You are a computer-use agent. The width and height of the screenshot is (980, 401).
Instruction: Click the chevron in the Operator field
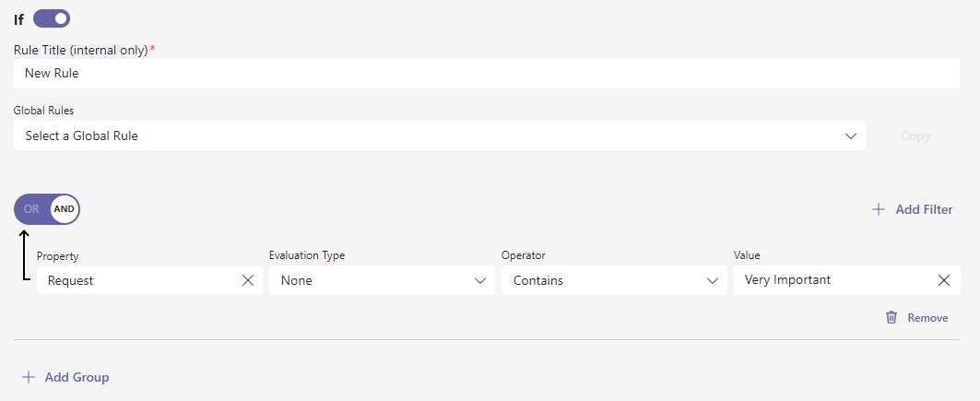tap(712, 280)
